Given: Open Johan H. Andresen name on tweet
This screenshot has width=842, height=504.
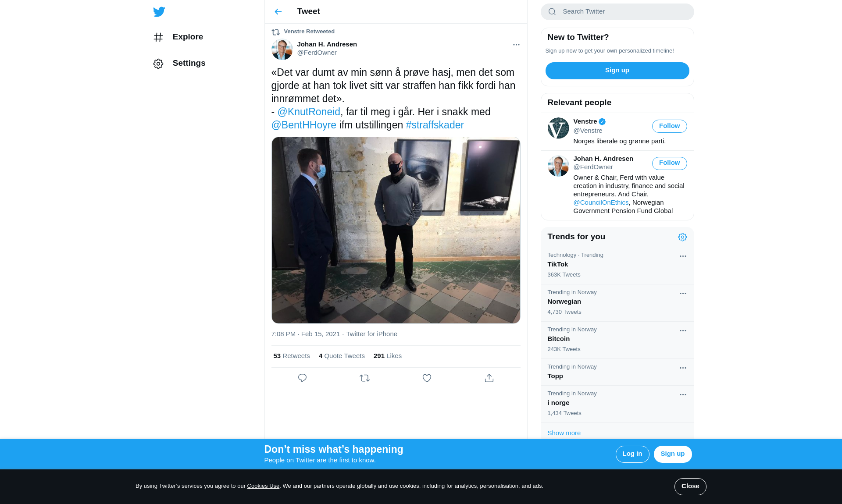Looking at the screenshot, I should 327,44.
